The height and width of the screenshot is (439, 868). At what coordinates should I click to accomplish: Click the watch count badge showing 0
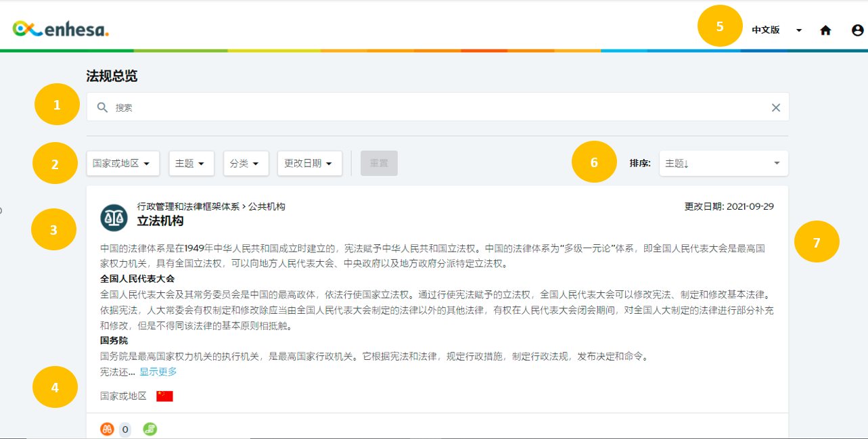pyautogui.click(x=125, y=429)
